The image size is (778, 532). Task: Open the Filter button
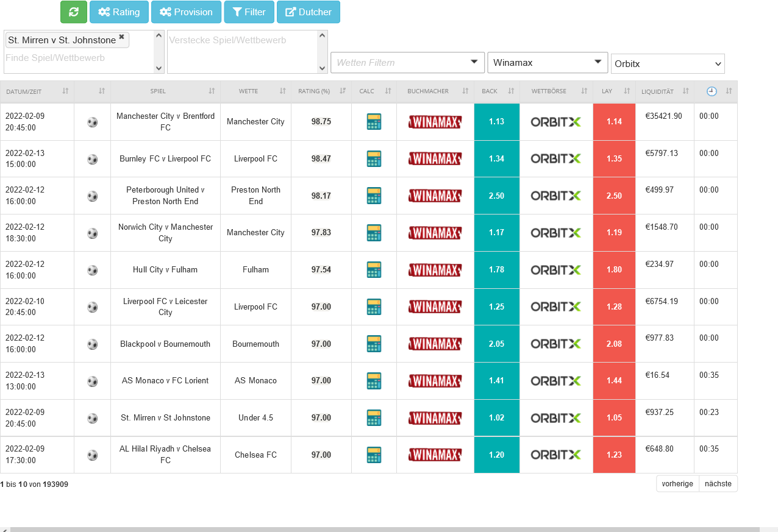click(x=249, y=12)
